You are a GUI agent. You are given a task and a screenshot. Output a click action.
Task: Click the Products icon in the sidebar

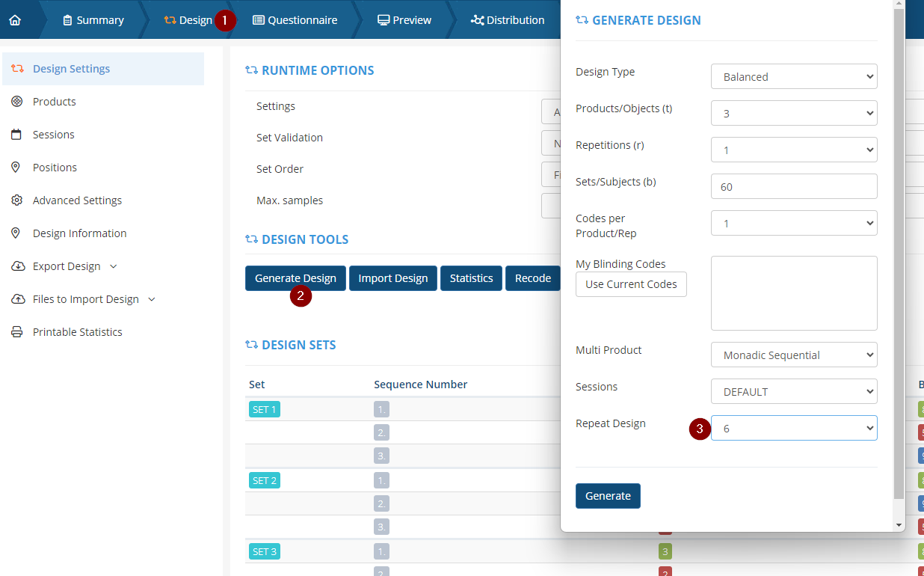pyautogui.click(x=16, y=102)
